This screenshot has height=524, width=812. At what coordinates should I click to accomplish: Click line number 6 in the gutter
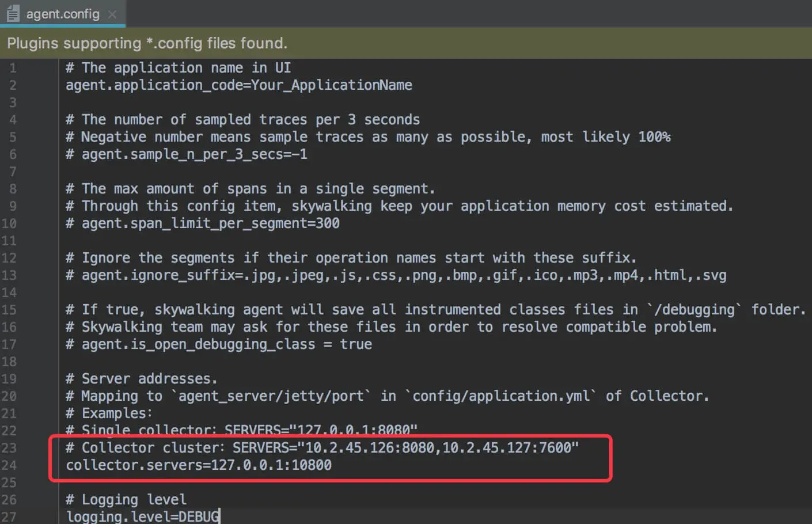tap(13, 154)
